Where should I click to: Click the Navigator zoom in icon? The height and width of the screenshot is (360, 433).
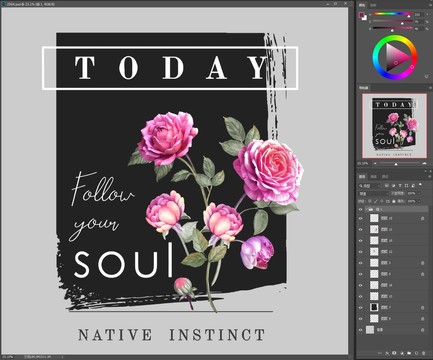coord(424,164)
